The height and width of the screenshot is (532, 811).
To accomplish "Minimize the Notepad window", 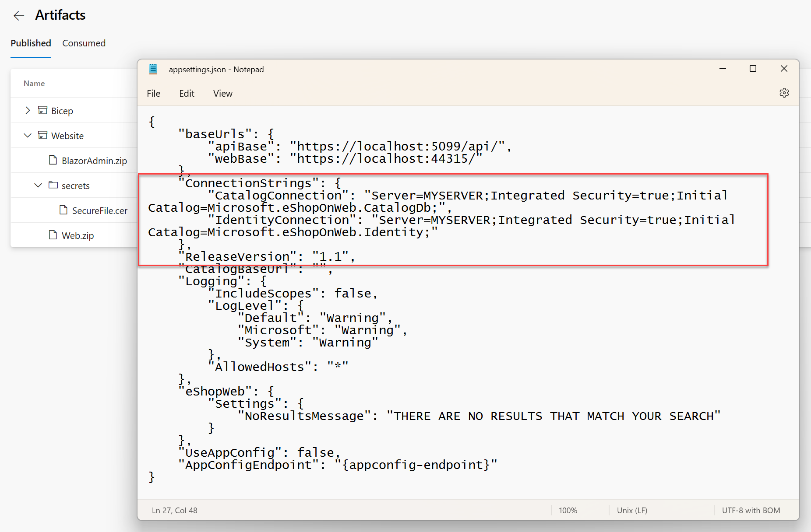I will (723, 69).
